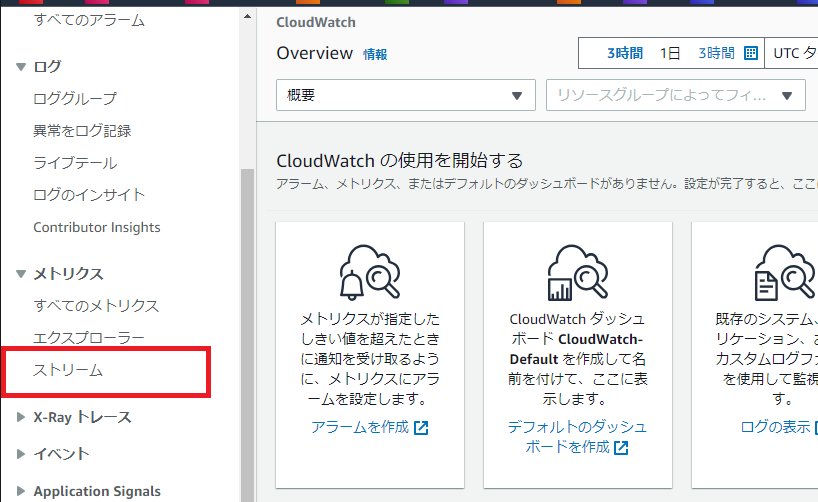Open すべてのアラーム in the sidebar
This screenshot has height=502, width=818.
coord(89,20)
